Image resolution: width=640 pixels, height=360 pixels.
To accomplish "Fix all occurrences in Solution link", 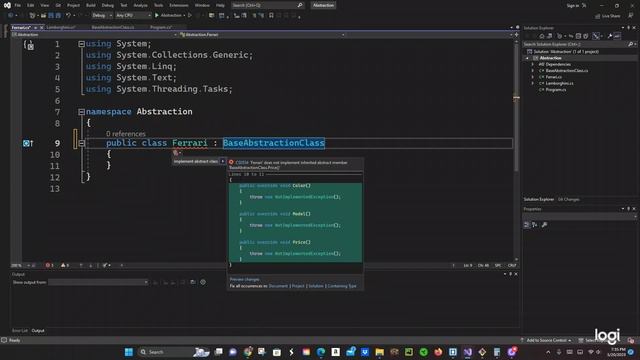I will tap(316, 286).
